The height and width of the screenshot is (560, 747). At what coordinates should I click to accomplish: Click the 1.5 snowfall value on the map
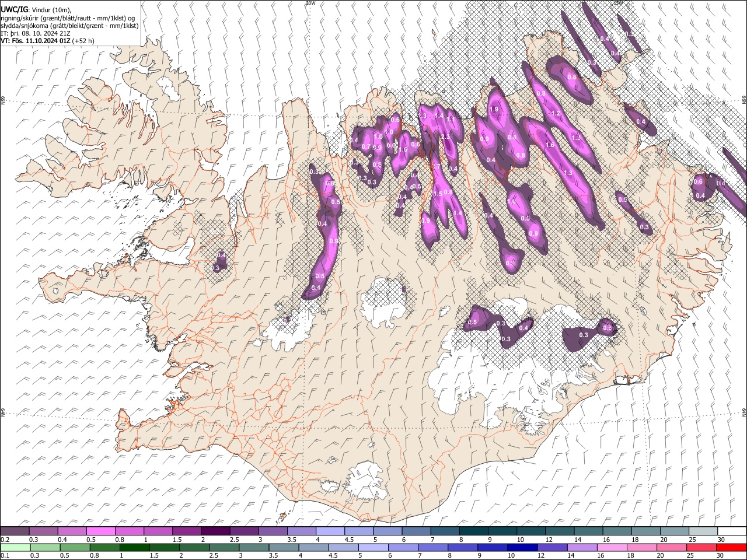(x=438, y=194)
